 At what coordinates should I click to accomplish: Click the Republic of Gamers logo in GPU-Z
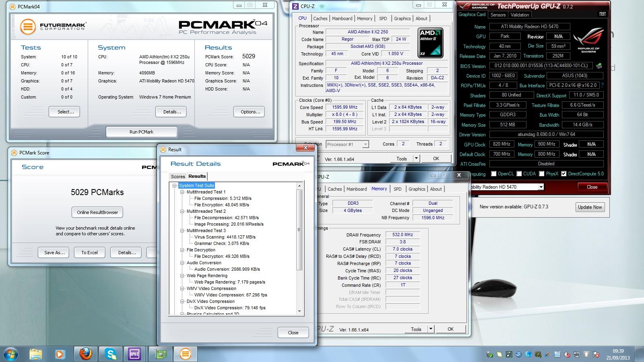click(x=588, y=41)
